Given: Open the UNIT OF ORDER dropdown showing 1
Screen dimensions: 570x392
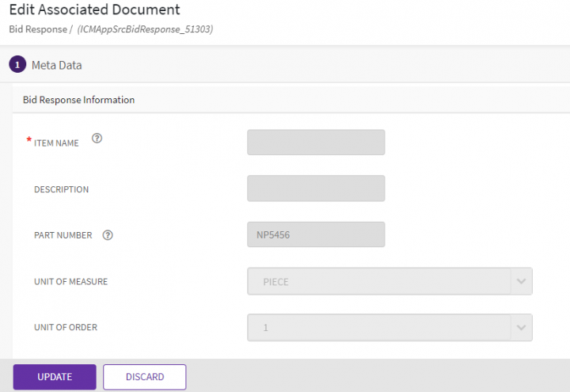Looking at the screenshot, I should tap(380, 327).
